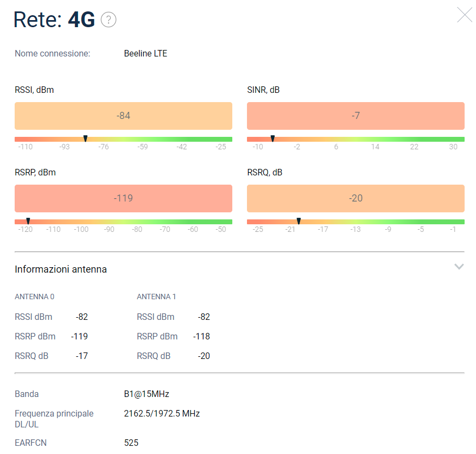The width and height of the screenshot is (476, 454).
Task: Select the SINR value box showing -7
Action: point(356,116)
